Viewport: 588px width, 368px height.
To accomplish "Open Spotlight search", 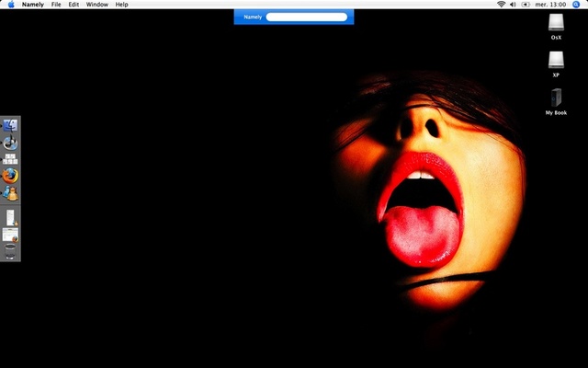I will pos(576,5).
